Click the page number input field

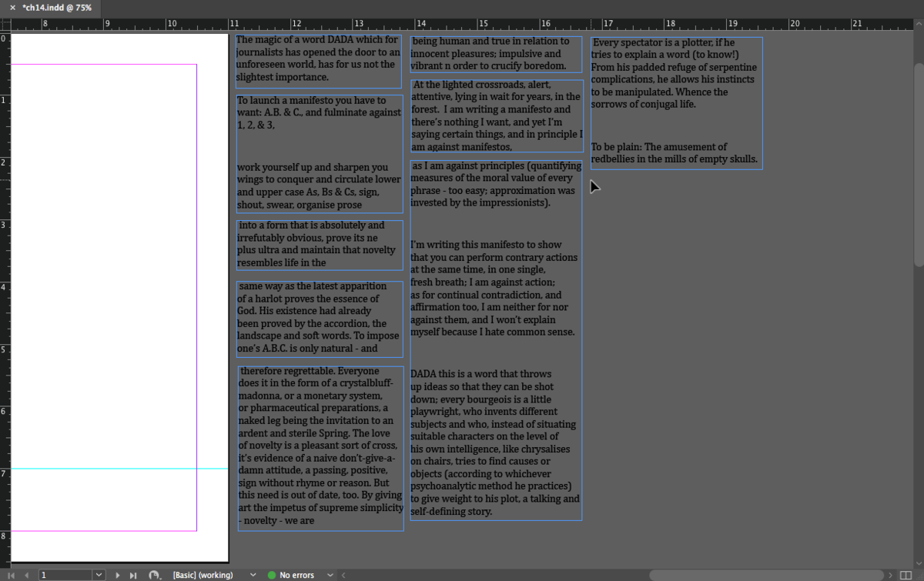click(x=65, y=575)
